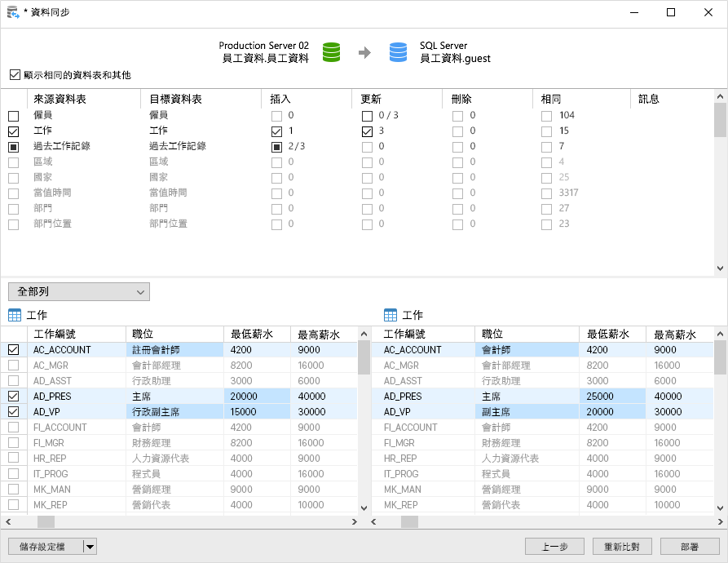Click the 部署 button
The image size is (728, 563).
(x=690, y=547)
